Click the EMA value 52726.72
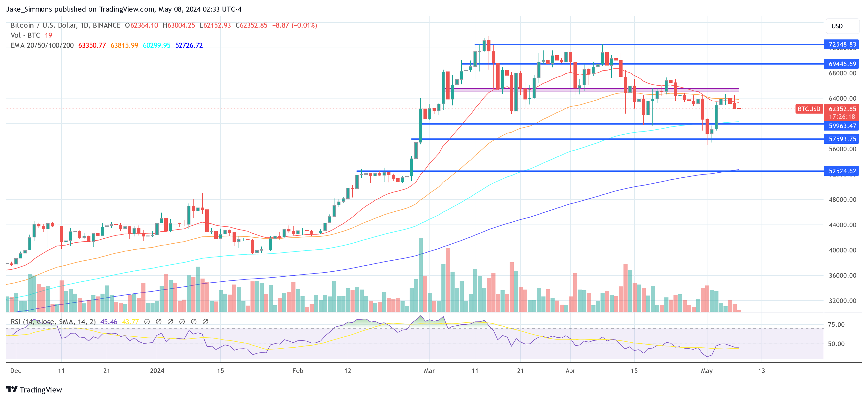Image resolution: width=868 pixels, height=400 pixels. (189, 45)
